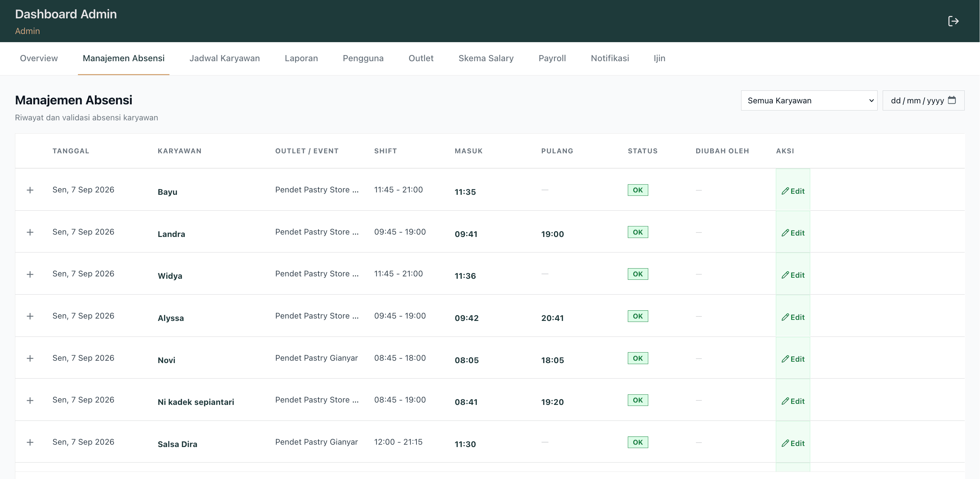This screenshot has width=980, height=479.
Task: Click the KARYAWAN column header
Action: [180, 151]
